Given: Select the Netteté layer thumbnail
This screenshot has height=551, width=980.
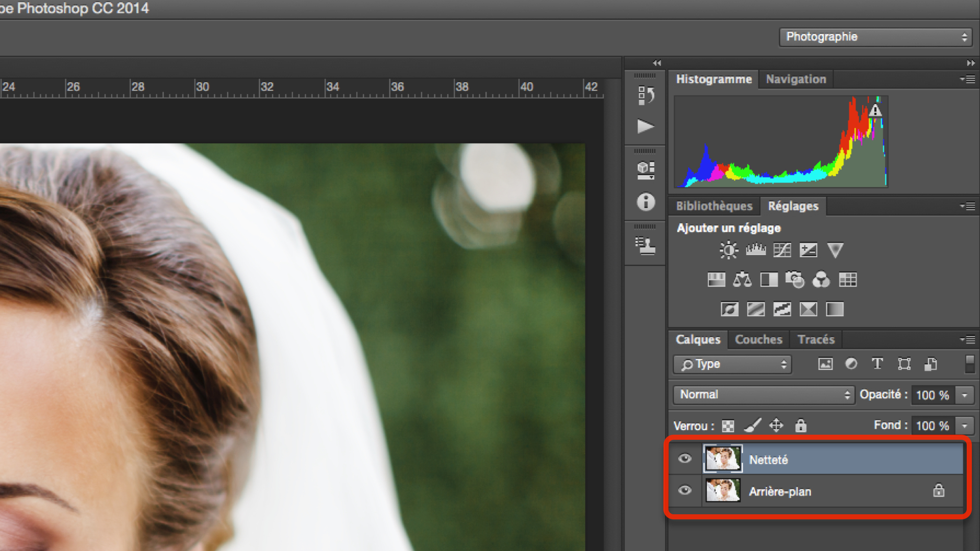Looking at the screenshot, I should (723, 459).
